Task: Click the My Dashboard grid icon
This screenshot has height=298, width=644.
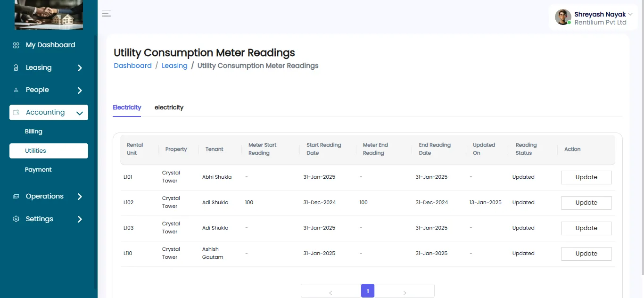Action: [16, 45]
